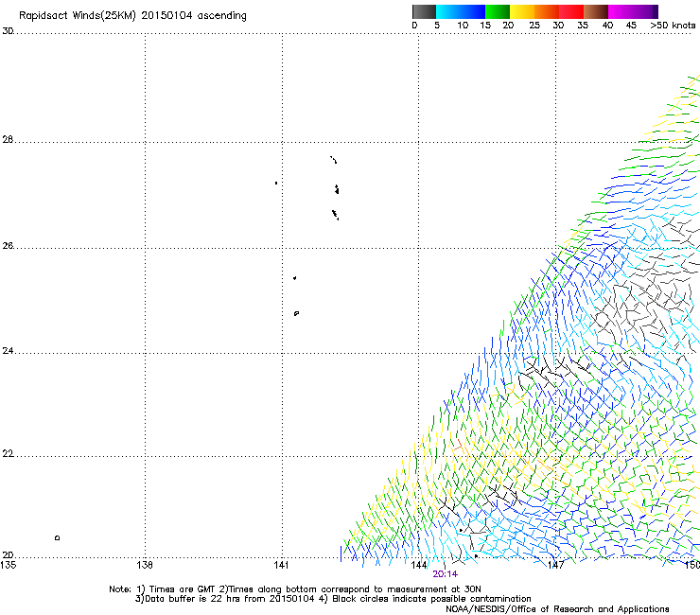Click the longitude 147 axis label

pyautogui.click(x=555, y=565)
